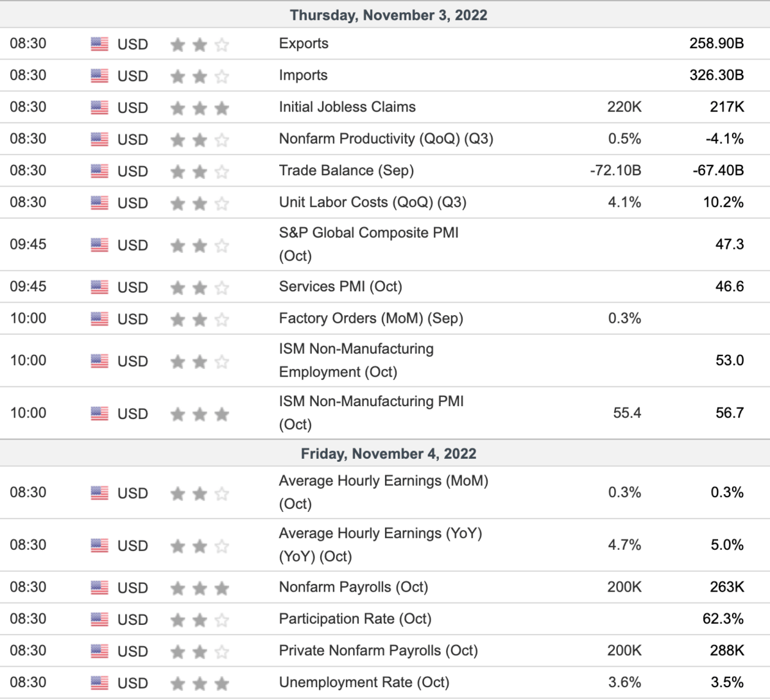The height and width of the screenshot is (700, 770).
Task: Click the US flag next to Services PMI
Action: [99, 287]
